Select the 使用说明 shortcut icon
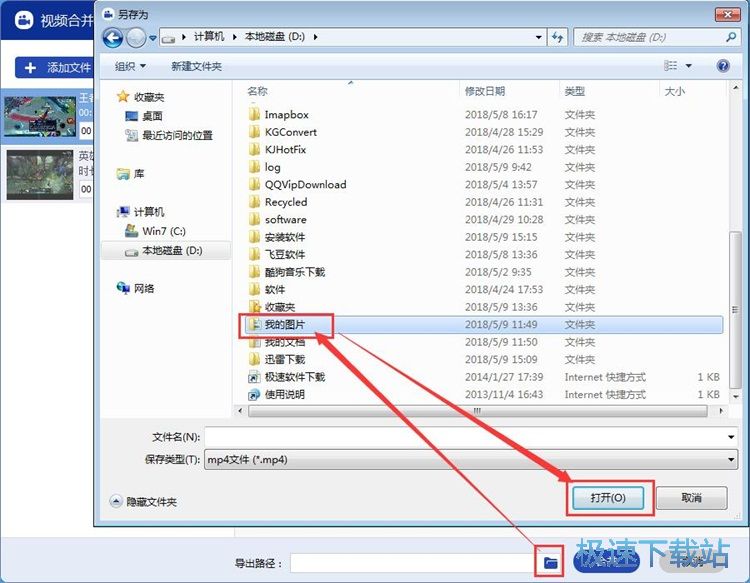Viewport: 750px width, 583px height. click(254, 395)
